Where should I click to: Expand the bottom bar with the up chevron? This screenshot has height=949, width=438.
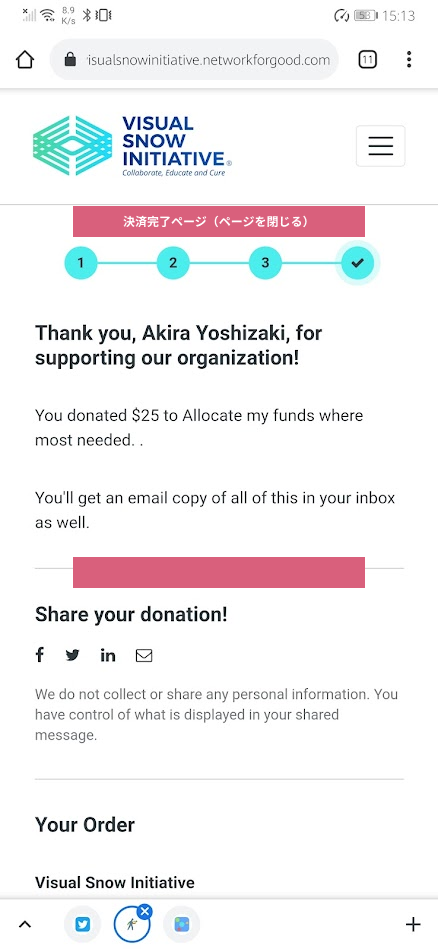point(25,924)
